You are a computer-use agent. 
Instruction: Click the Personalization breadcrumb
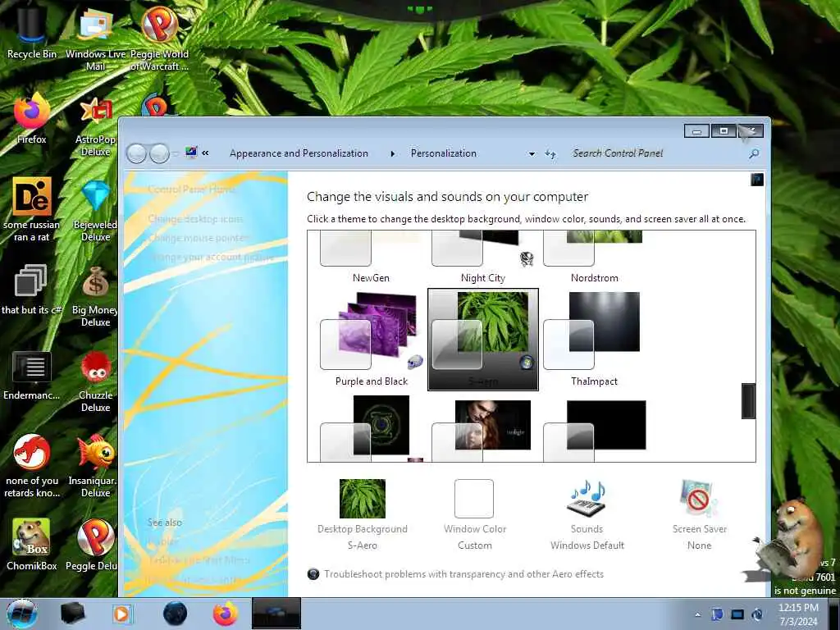(x=444, y=153)
